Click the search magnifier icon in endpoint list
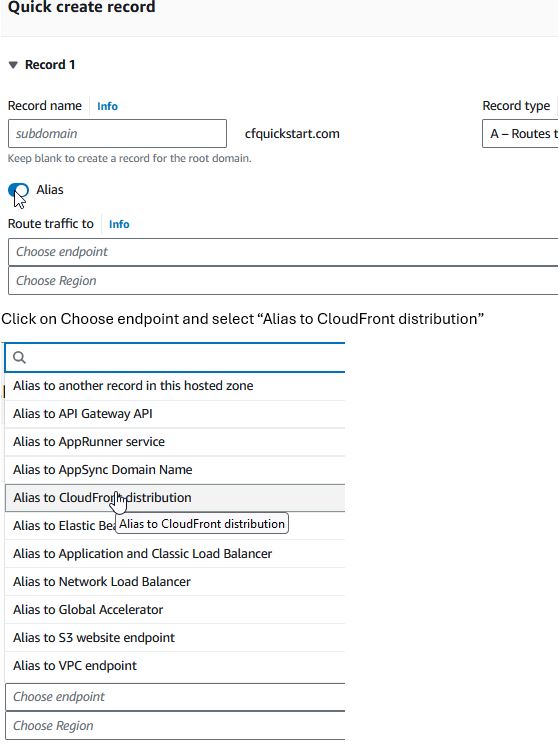 pos(19,357)
